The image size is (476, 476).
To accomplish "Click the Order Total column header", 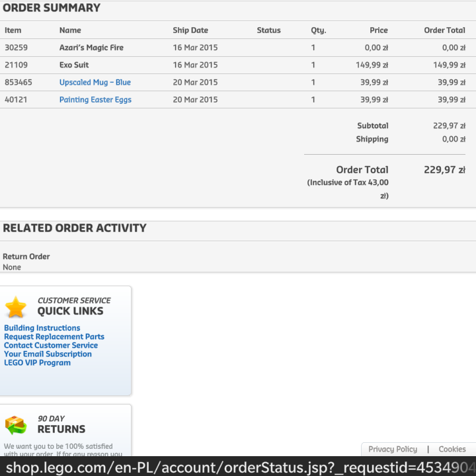I will [x=444, y=30].
